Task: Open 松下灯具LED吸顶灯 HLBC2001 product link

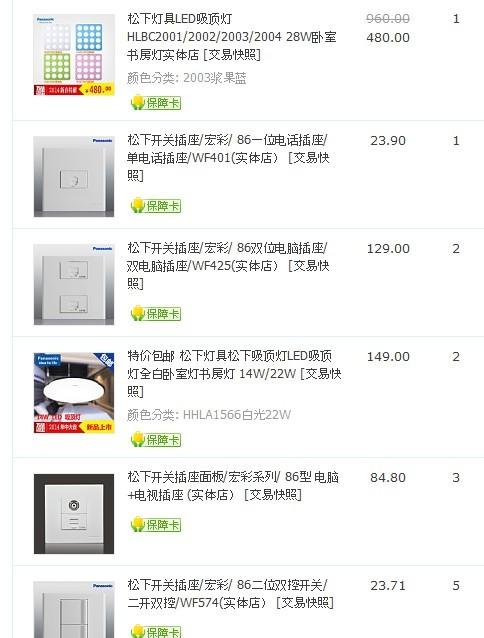Action: pos(231,37)
